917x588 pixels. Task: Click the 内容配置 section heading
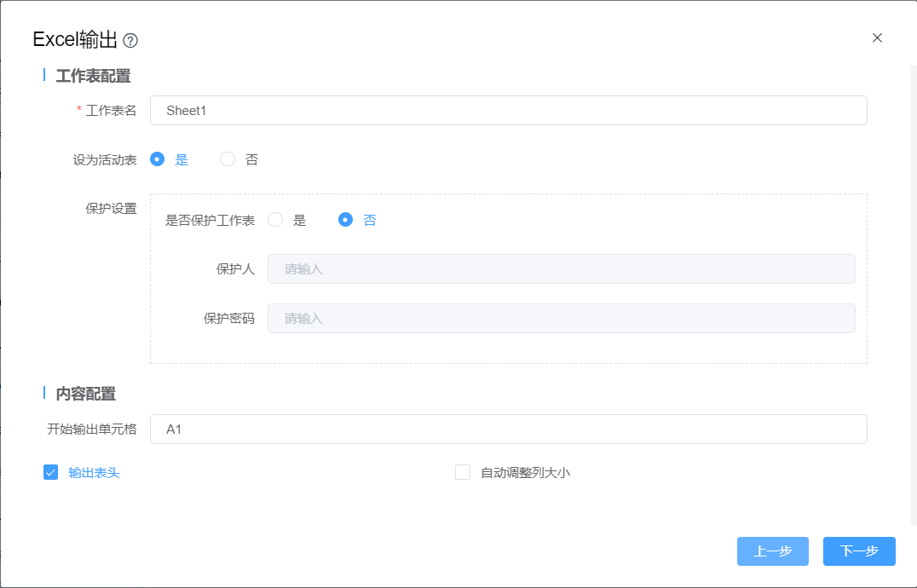point(85,394)
